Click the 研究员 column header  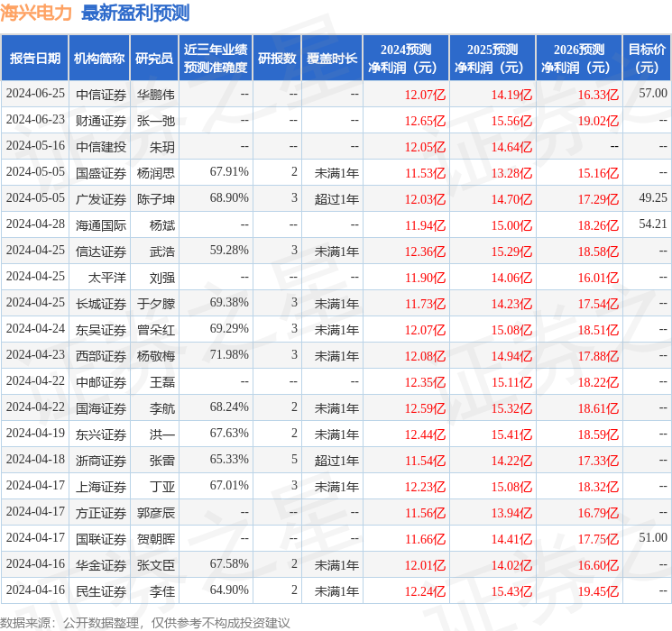pyautogui.click(x=154, y=59)
